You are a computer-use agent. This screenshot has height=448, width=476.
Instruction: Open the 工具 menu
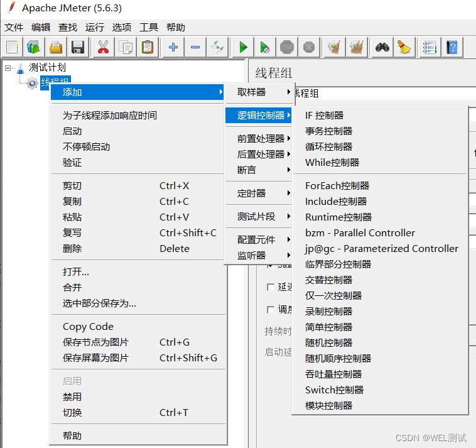[149, 28]
